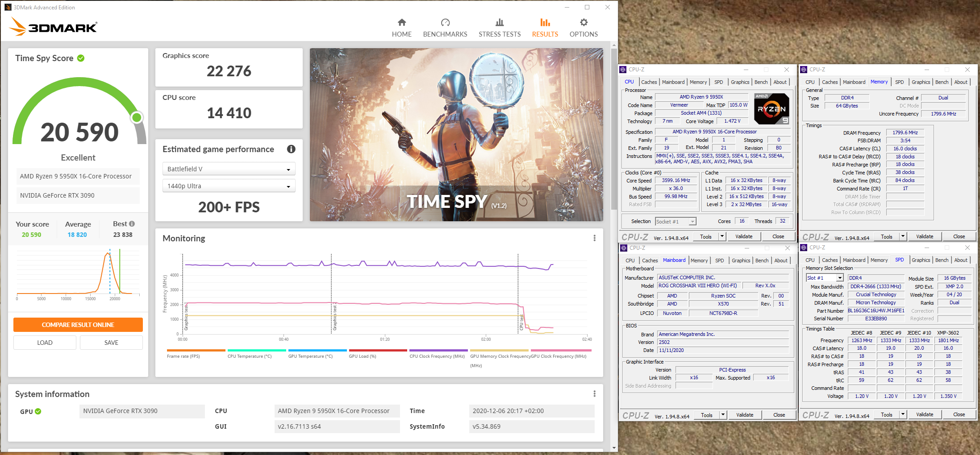This screenshot has height=455, width=980.
Task: Click the Time Spy preview image
Action: (x=456, y=135)
